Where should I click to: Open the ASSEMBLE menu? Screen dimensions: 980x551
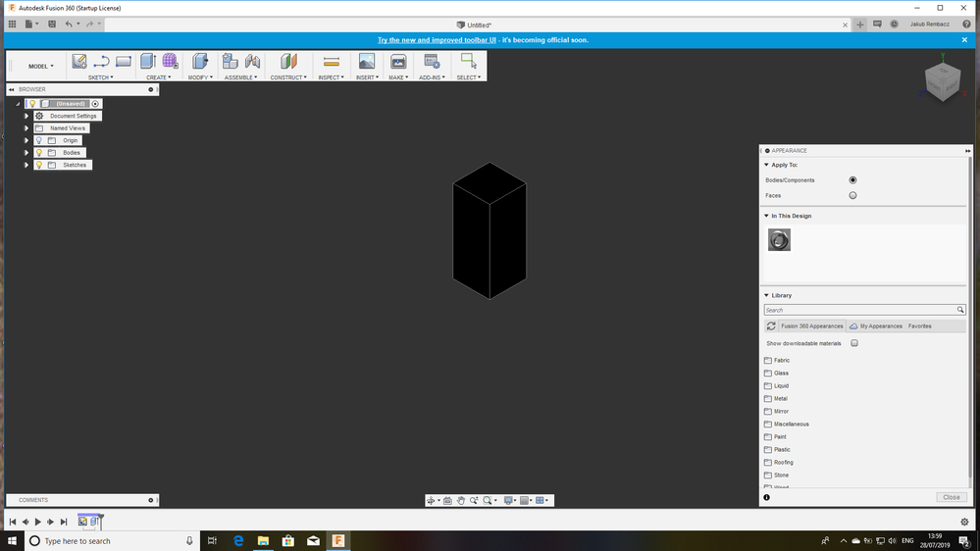coord(240,77)
